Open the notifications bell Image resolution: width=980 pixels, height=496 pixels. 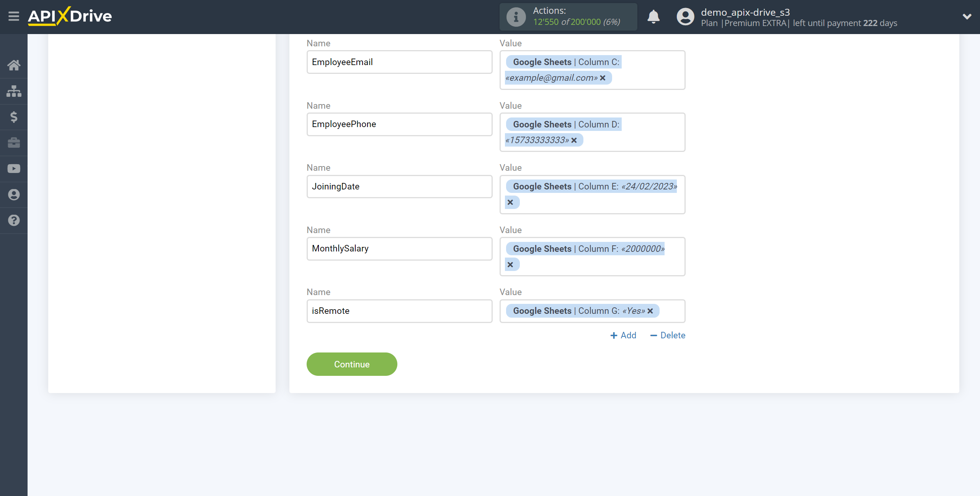(x=653, y=17)
